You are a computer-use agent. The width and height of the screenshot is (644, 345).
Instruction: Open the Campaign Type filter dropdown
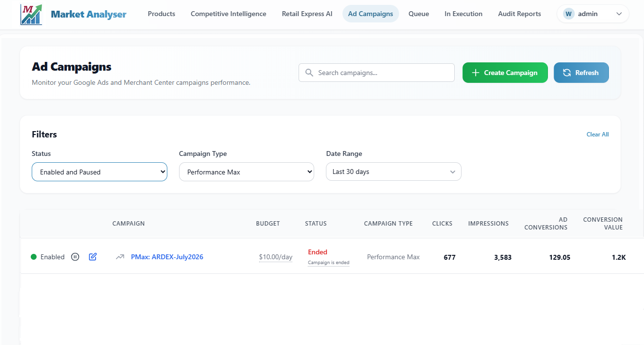[x=246, y=172]
